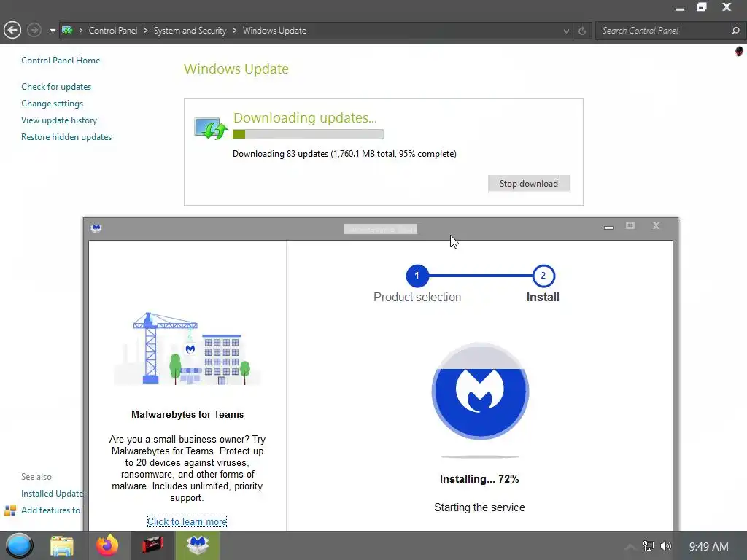Click the Forward arrow in Control Panel

click(x=34, y=30)
